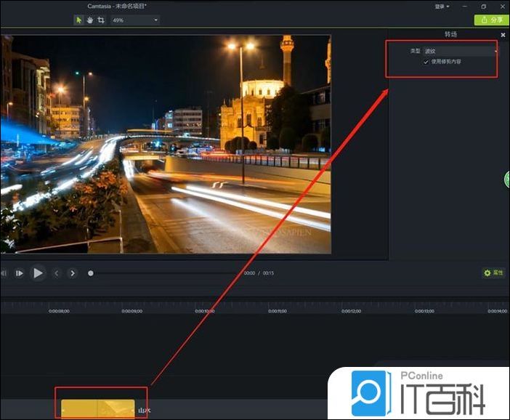The image size is (510, 420).
Task: Click timeline ruler at 0:00:12;00
Action: (351, 311)
